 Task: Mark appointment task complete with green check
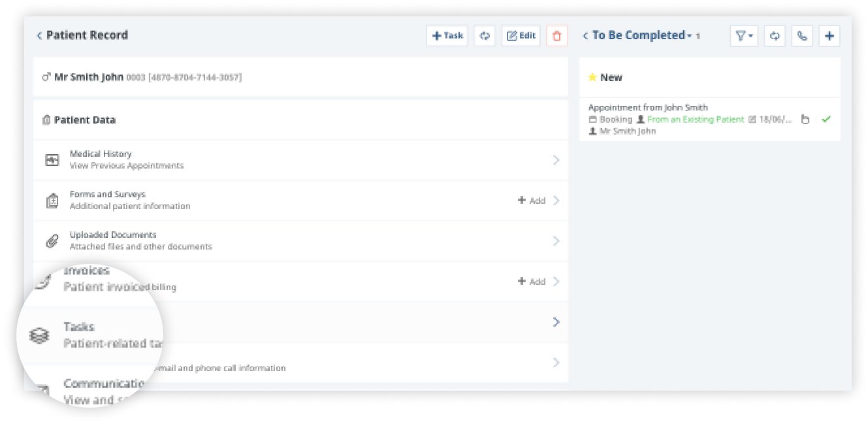[x=826, y=120]
